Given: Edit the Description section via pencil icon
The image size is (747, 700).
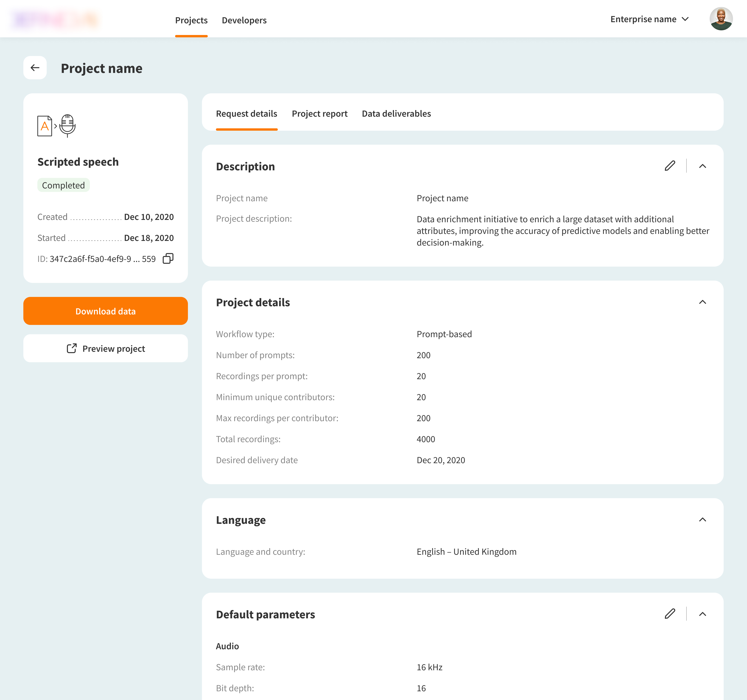Looking at the screenshot, I should coord(670,166).
